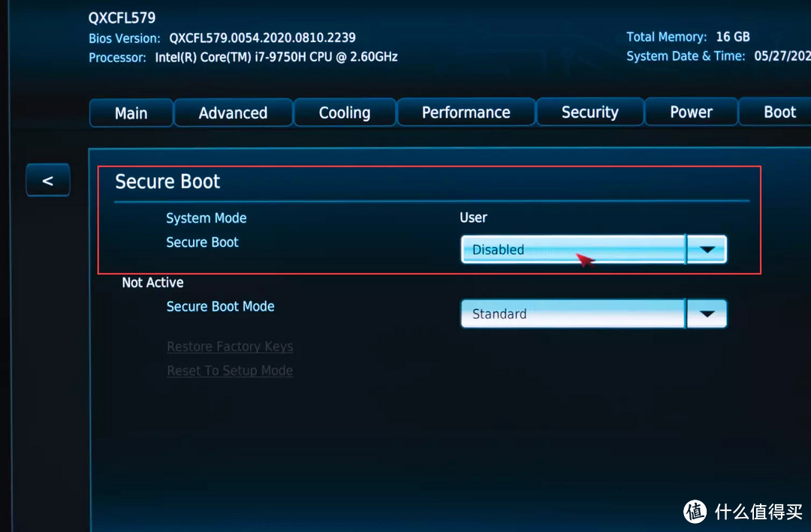Open the Secure Boot Mode dropdown arrow

[x=707, y=314]
